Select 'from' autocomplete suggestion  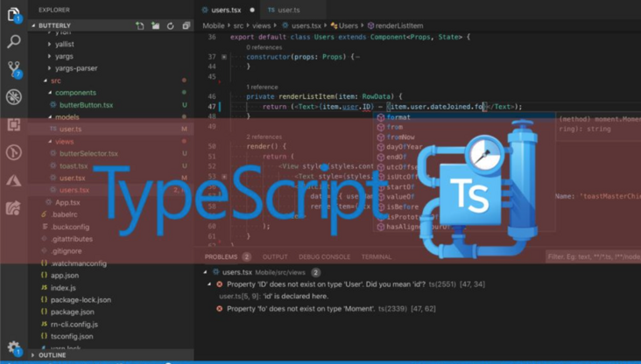394,127
